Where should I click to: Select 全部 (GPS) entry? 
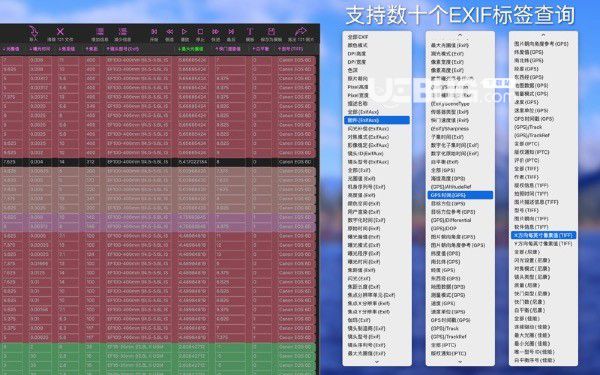tap(443, 170)
